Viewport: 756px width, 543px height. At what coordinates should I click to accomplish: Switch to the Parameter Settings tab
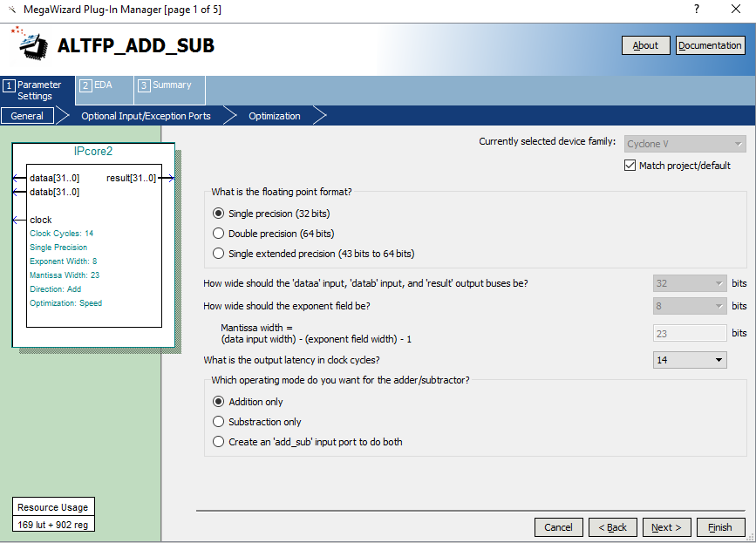pyautogui.click(x=37, y=90)
